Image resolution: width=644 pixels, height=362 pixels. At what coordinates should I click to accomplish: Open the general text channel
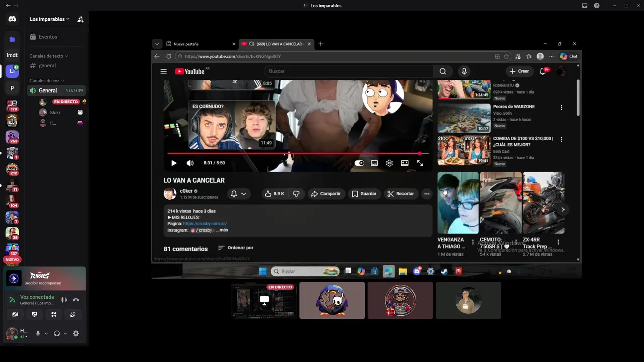[x=56, y=66]
